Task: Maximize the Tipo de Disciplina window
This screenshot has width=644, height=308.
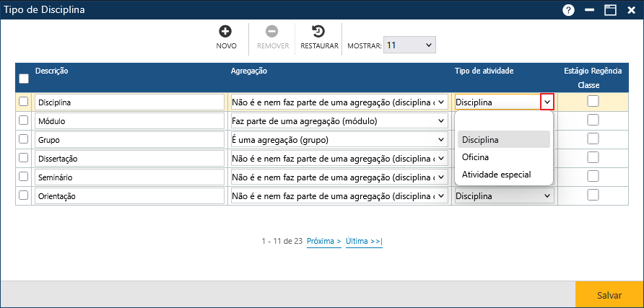Action: tap(611, 10)
